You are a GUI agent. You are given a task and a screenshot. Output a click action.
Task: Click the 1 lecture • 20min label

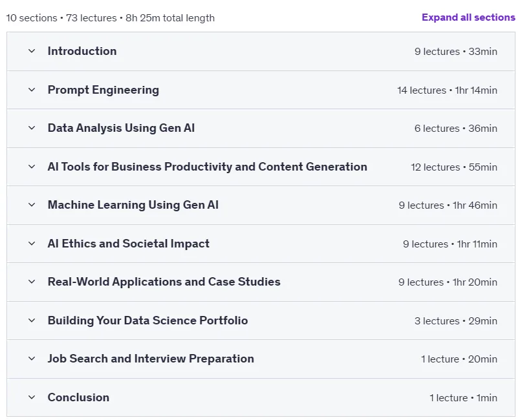coord(459,359)
